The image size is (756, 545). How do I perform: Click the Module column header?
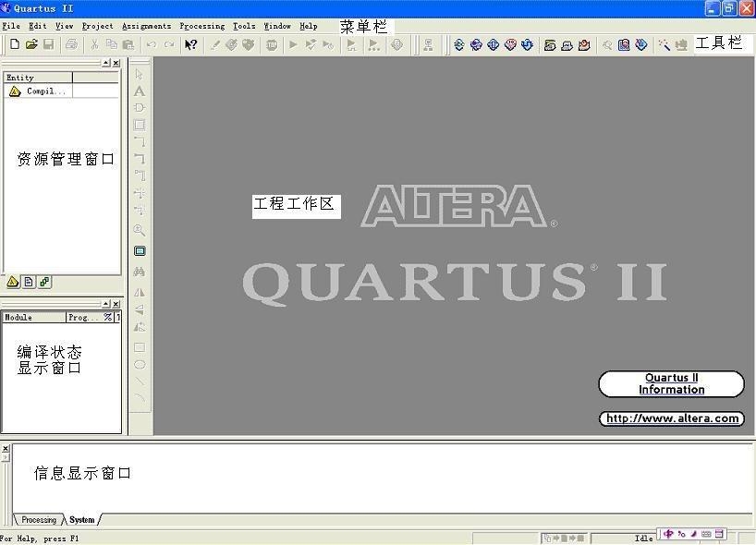34,318
